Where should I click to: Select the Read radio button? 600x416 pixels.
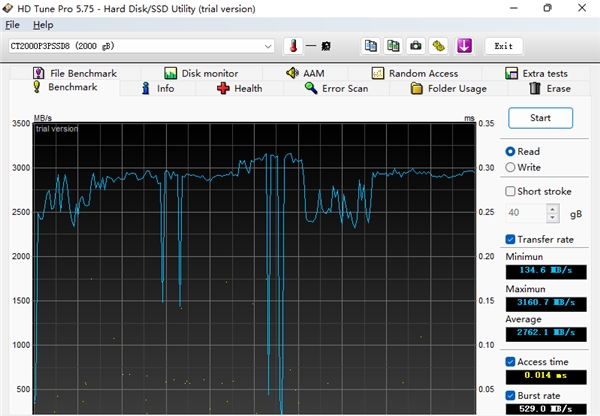coord(510,152)
